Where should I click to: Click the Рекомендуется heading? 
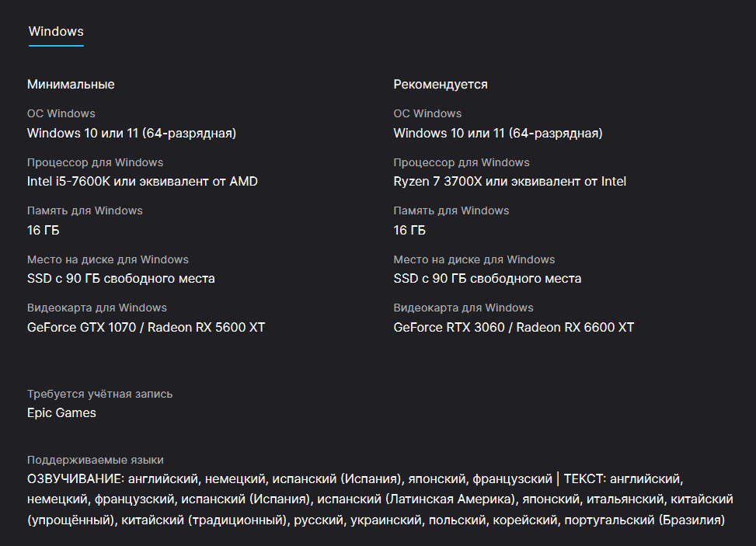point(441,84)
